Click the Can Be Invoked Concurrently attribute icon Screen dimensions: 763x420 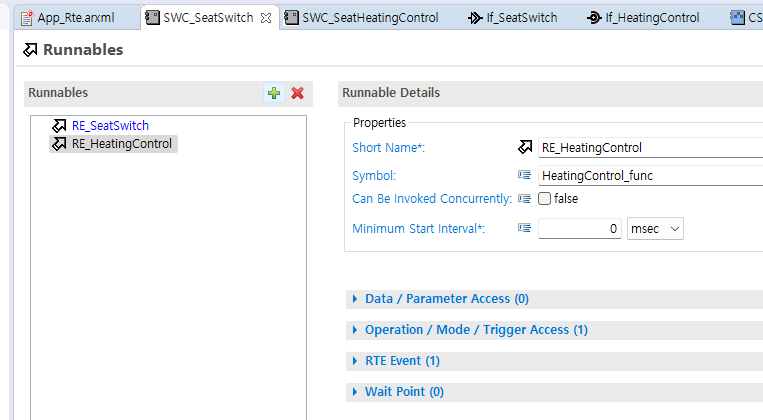coord(524,199)
